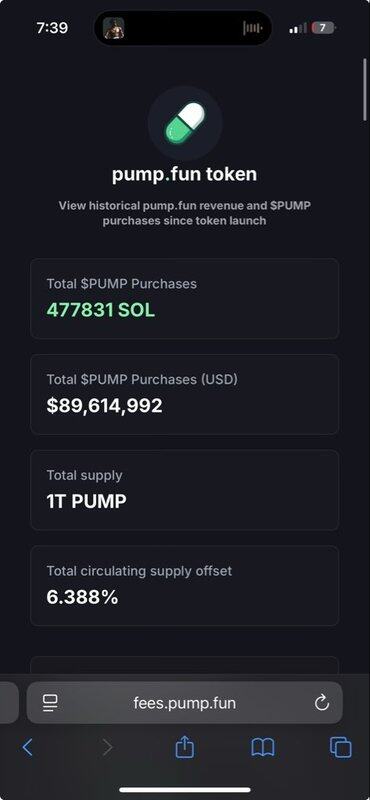Tap the forward navigation arrow

click(x=107, y=747)
